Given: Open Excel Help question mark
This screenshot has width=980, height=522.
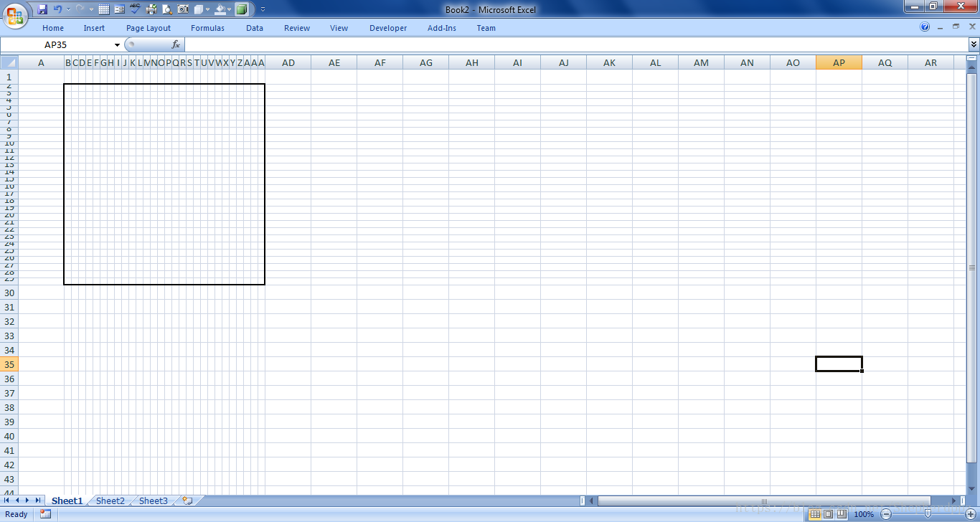Looking at the screenshot, I should 925,27.
